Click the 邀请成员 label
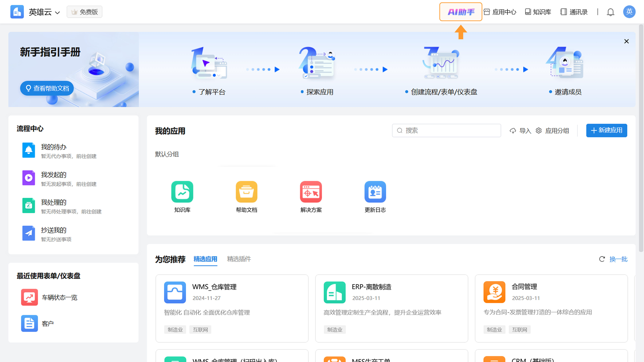 [x=568, y=92]
